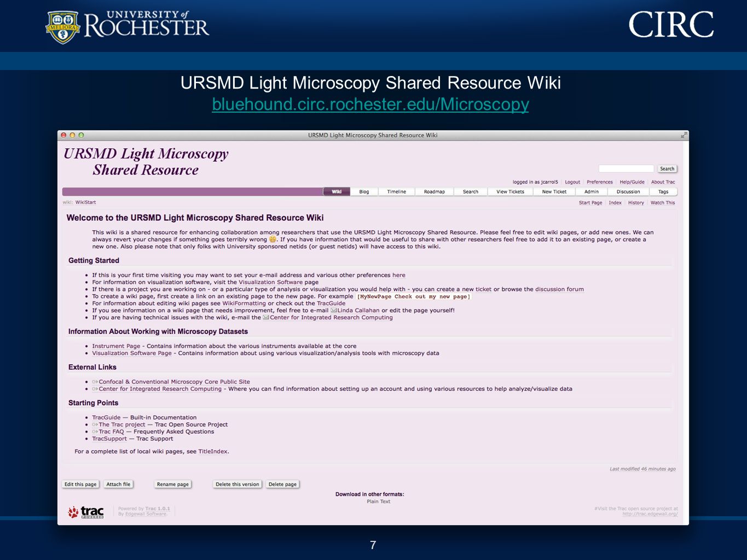Select the Wiki tab

pyautogui.click(x=337, y=191)
